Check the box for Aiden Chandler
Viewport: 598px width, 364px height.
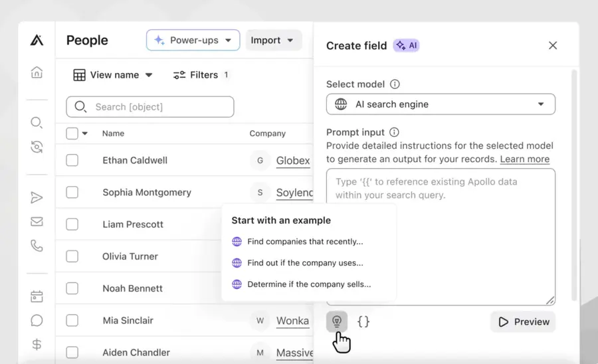click(x=72, y=352)
